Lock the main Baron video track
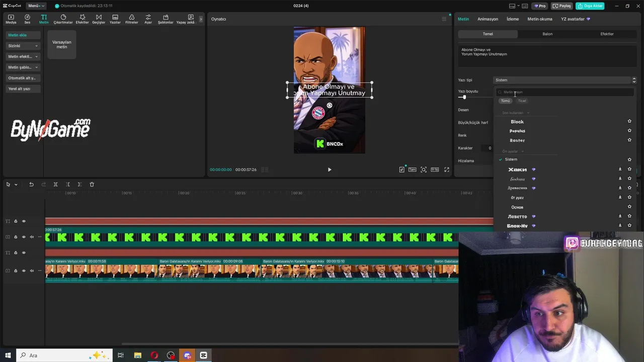 tap(16, 270)
